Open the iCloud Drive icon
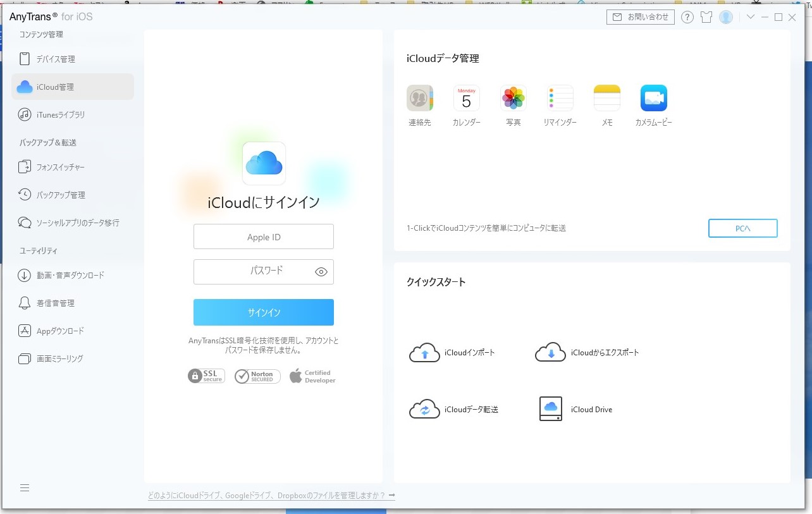 point(551,409)
